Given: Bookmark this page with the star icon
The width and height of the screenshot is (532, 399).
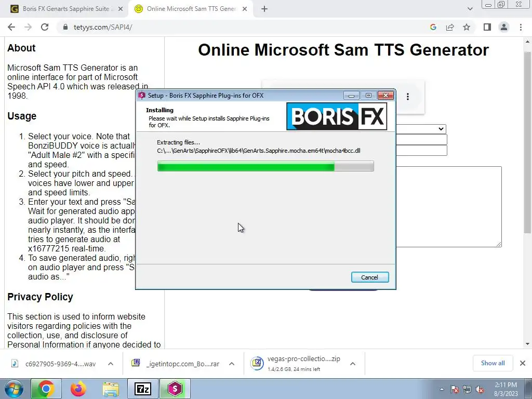Looking at the screenshot, I should click(x=467, y=27).
